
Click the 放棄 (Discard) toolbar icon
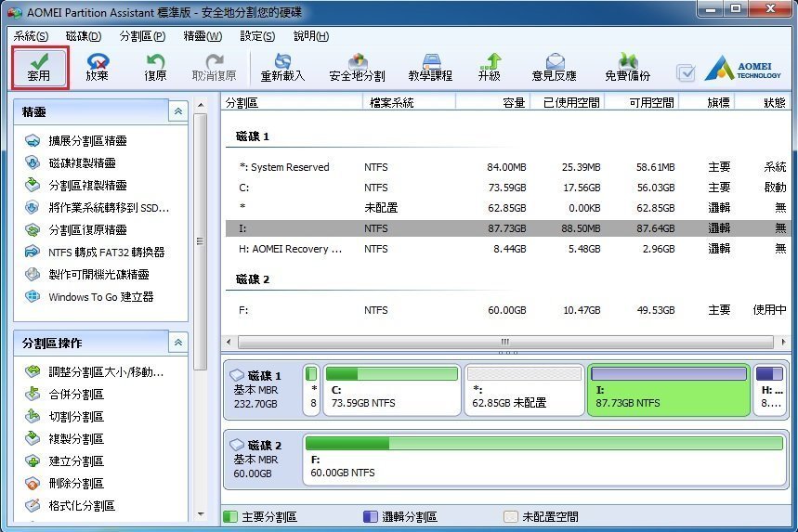point(98,68)
